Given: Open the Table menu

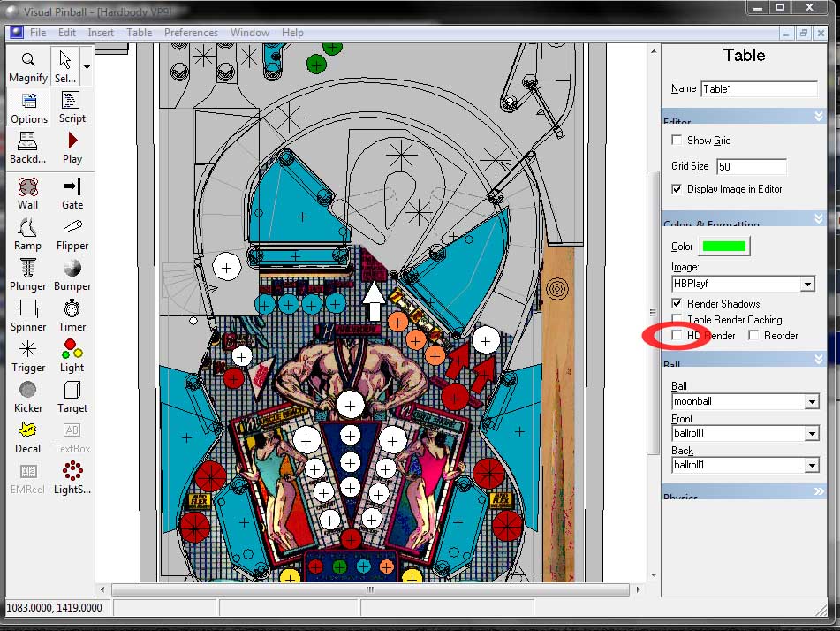Looking at the screenshot, I should coord(140,32).
